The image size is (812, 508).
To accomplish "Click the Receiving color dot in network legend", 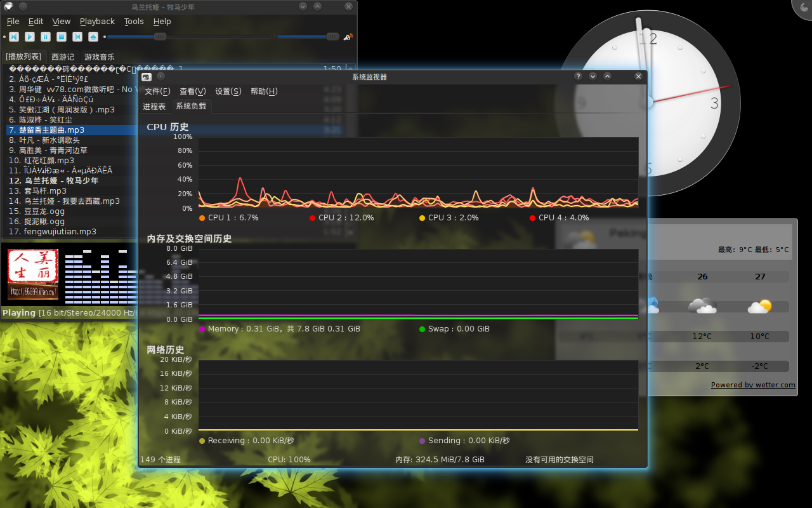I will (202, 441).
